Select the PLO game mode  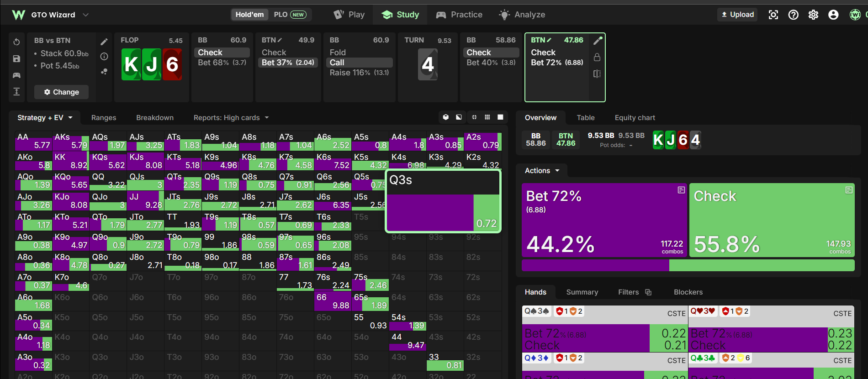[x=290, y=15]
